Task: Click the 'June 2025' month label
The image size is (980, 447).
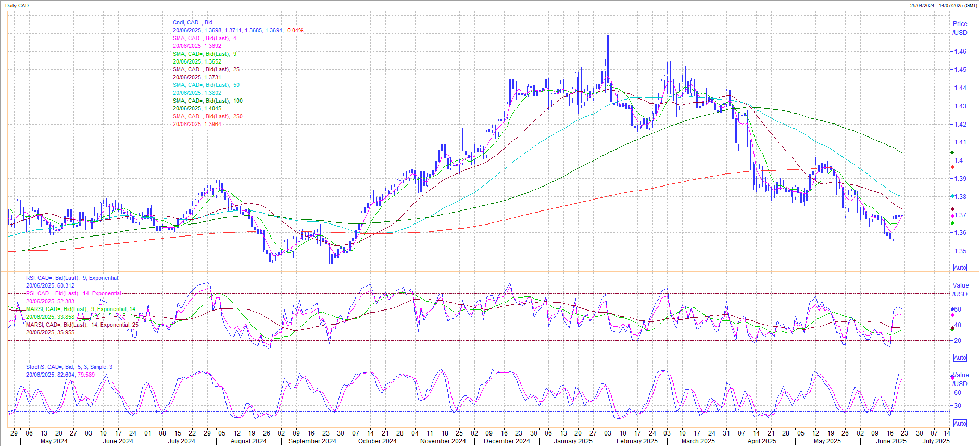Action: click(x=891, y=441)
